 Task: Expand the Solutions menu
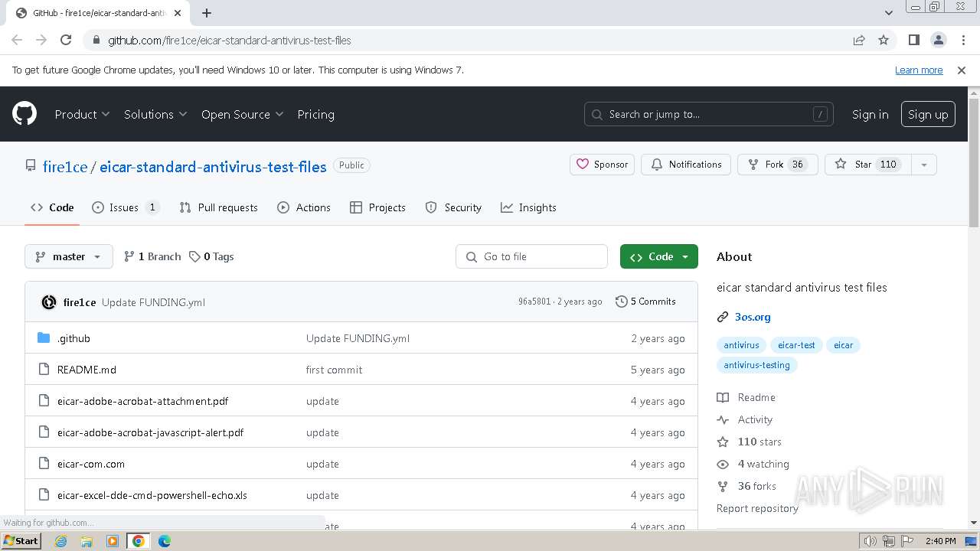(x=155, y=114)
